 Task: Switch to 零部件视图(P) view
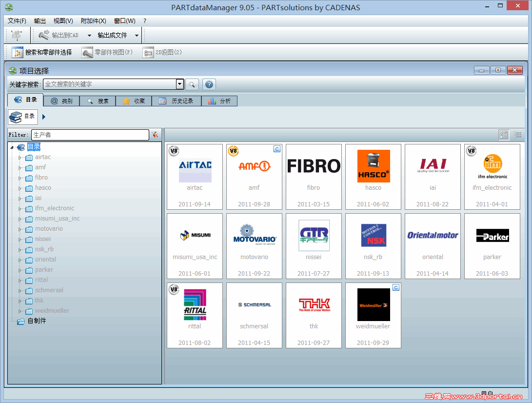(107, 52)
